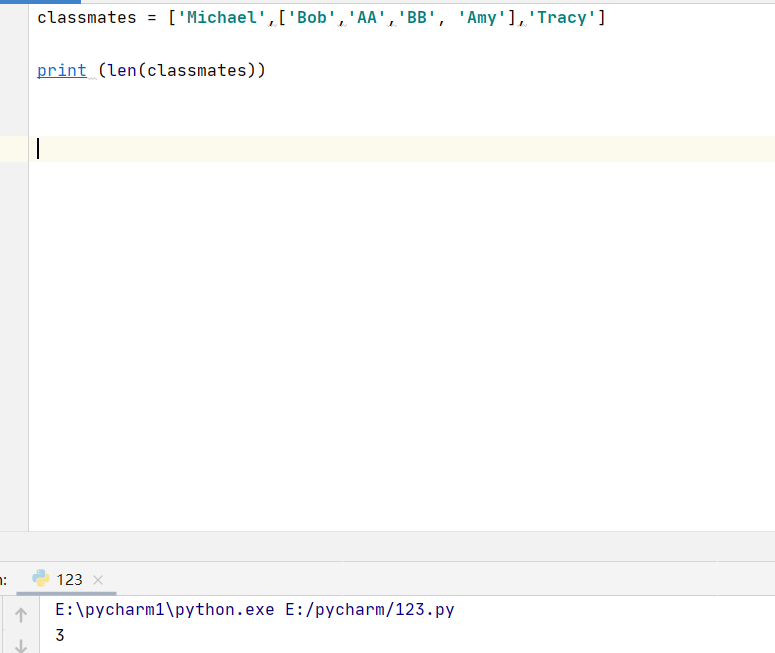Viewport: 775px width, 653px height.
Task: Click the 'BB' string in the code
Action: tap(417, 18)
